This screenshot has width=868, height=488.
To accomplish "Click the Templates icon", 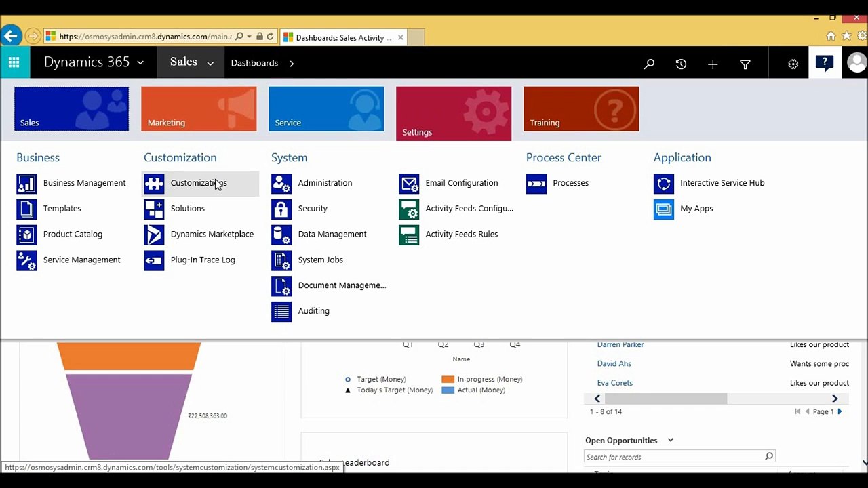I will point(26,209).
